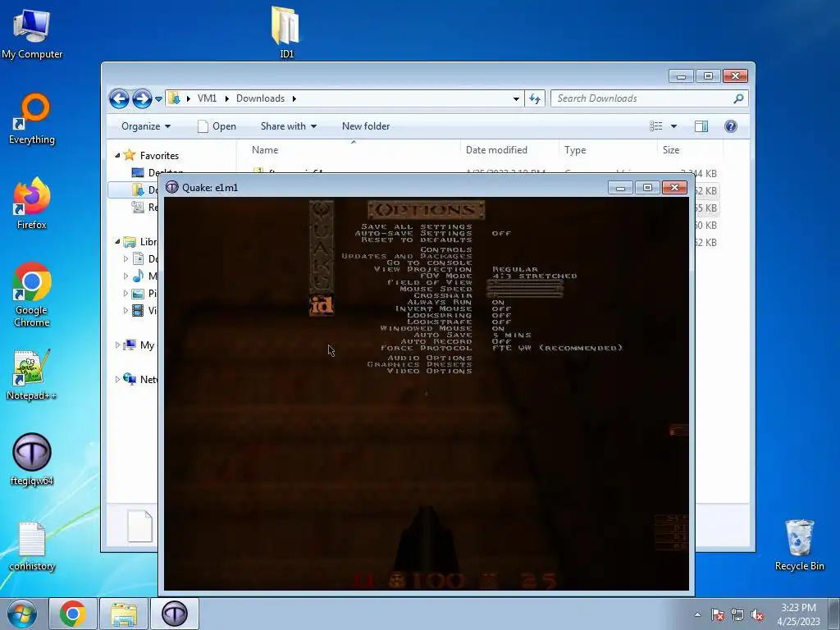Switch to Chrome in the taskbar
The image size is (840, 630).
[x=73, y=614]
